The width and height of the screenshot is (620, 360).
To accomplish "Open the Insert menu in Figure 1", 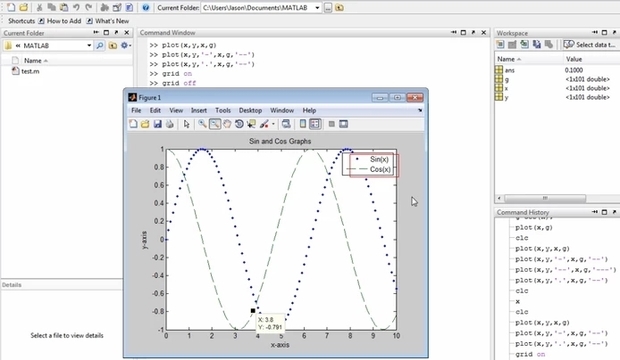I will (x=199, y=110).
